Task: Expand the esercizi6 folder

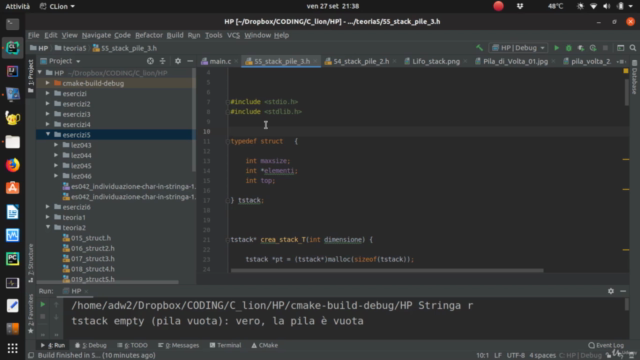Action: pyautogui.click(x=48, y=207)
